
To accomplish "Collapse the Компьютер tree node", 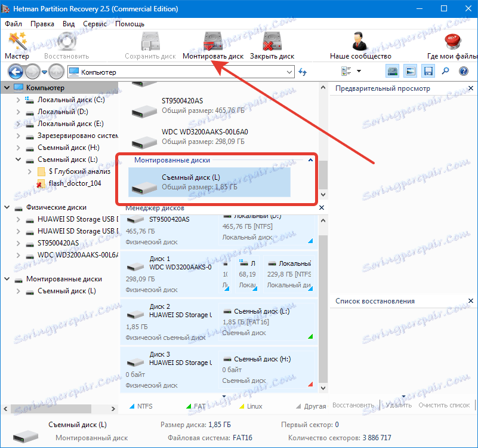I will [x=7, y=88].
